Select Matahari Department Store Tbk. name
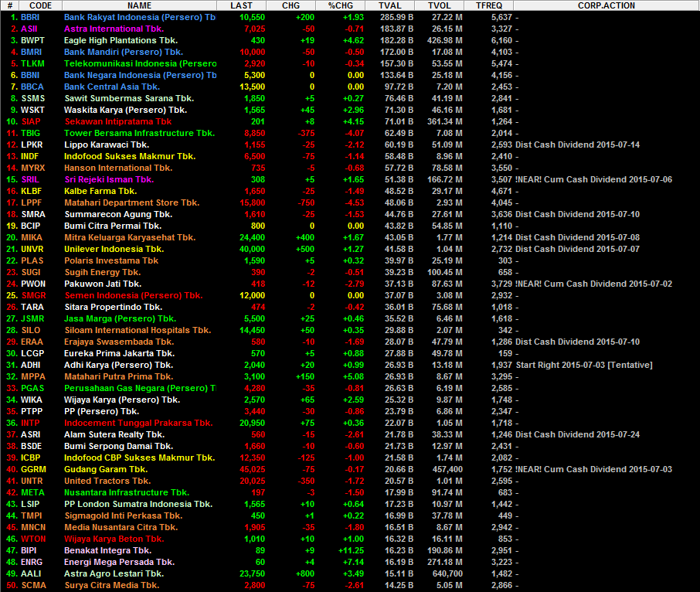700x592 pixels. 131,202
